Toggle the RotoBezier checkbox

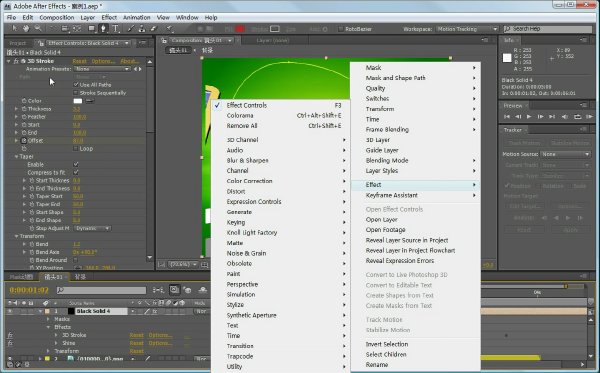pos(341,29)
